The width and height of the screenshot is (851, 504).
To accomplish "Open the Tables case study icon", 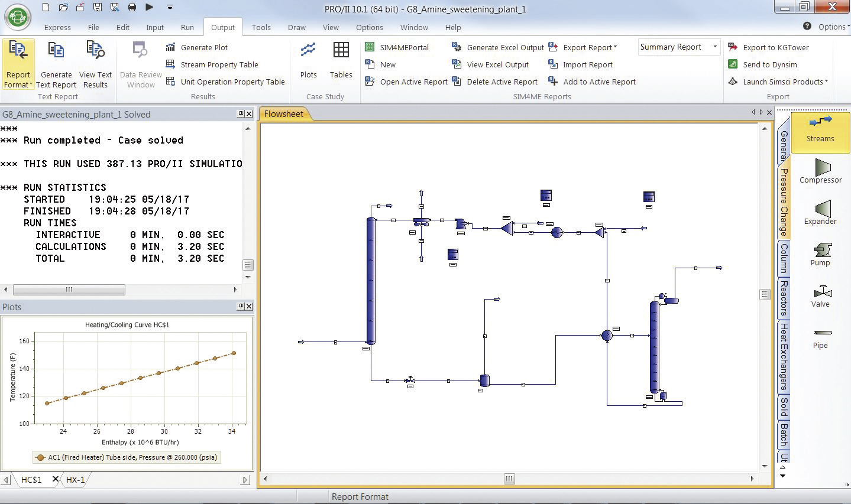I will (341, 60).
